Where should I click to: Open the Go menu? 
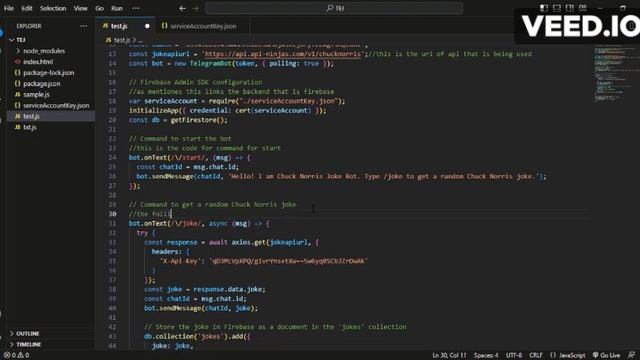99,8
